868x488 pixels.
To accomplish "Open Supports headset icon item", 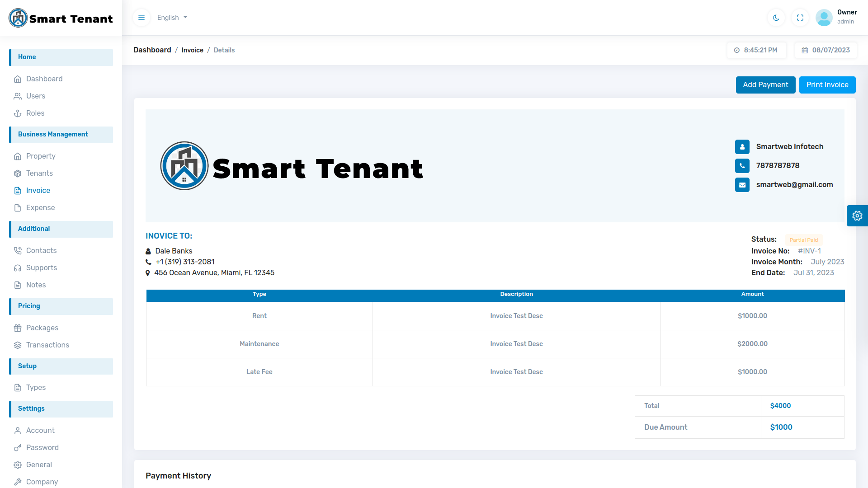I will click(x=41, y=268).
